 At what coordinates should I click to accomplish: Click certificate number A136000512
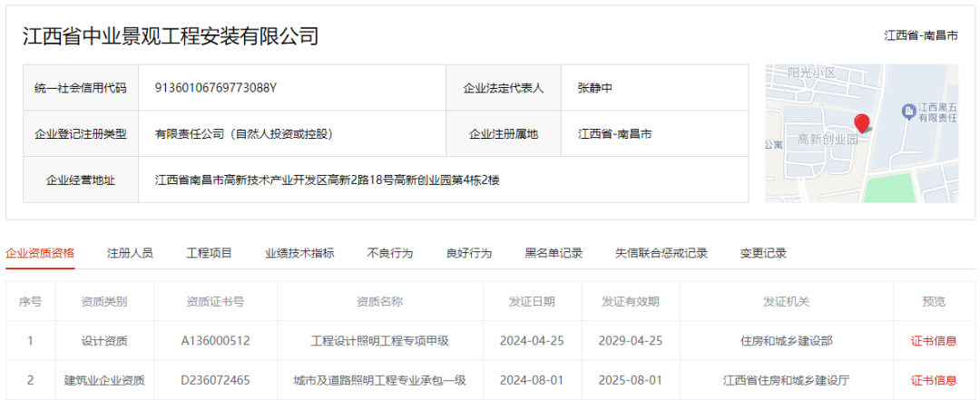(216, 341)
